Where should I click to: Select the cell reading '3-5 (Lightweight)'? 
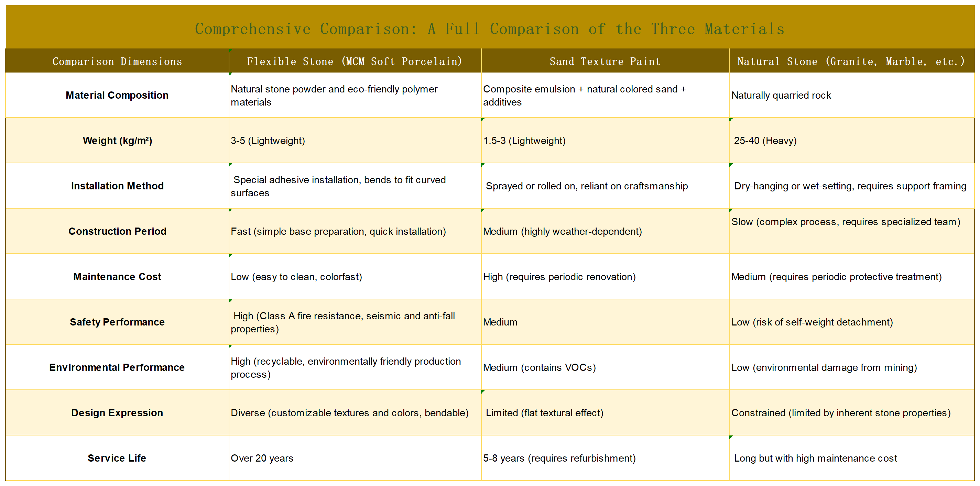tap(268, 140)
